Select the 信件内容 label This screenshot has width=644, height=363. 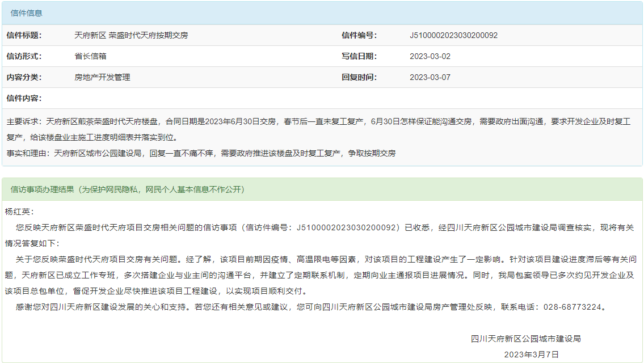coord(24,98)
